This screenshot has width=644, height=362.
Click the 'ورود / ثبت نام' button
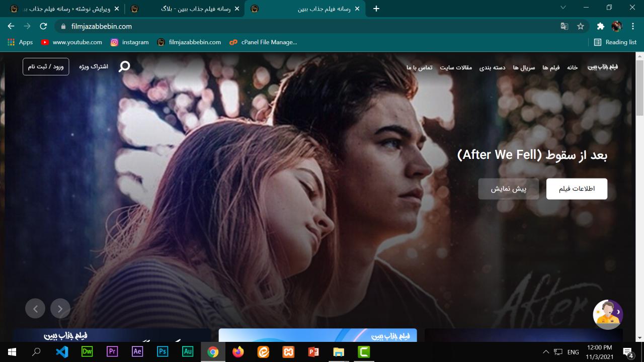click(x=46, y=66)
